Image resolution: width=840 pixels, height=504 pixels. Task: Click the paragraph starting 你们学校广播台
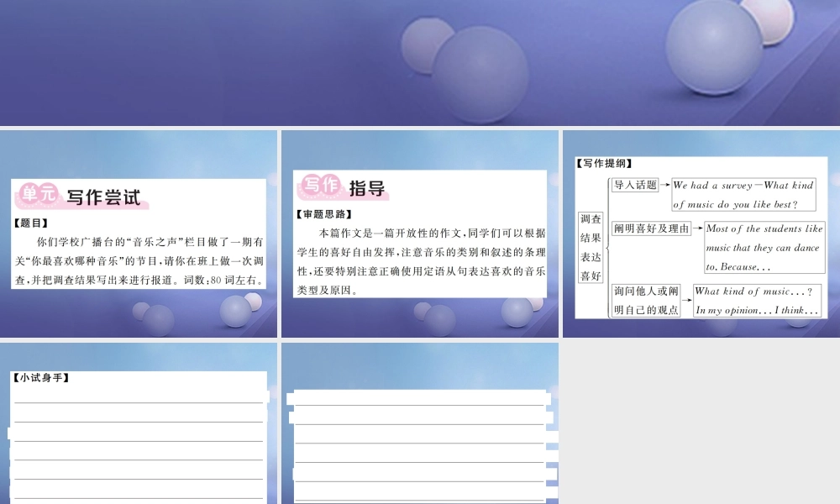139,261
